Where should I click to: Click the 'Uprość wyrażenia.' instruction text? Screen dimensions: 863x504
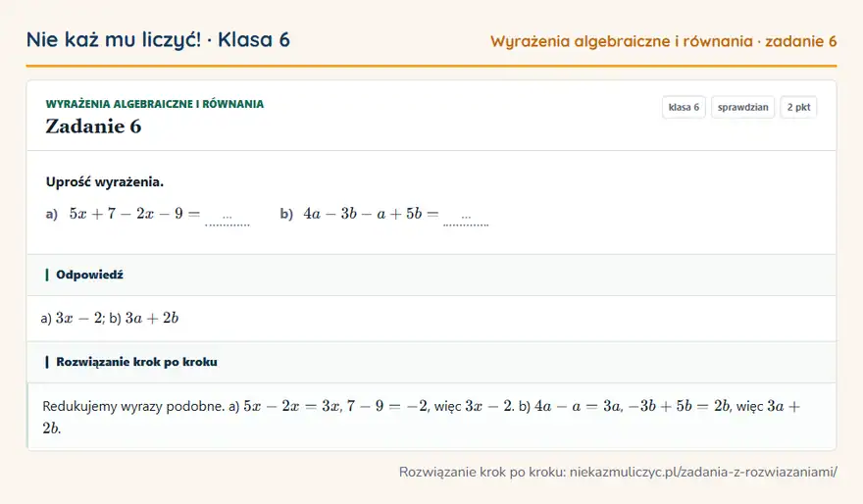tap(105, 182)
